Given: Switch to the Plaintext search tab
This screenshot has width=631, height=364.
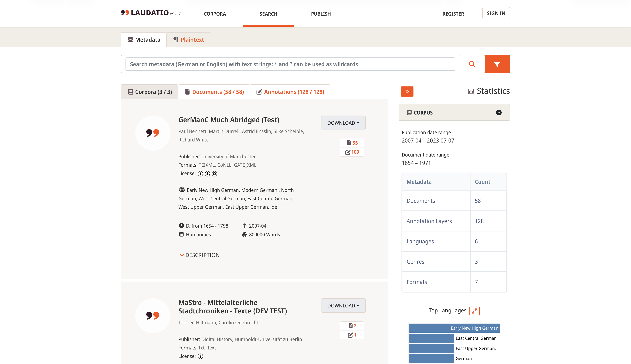Looking at the screenshot, I should click(x=188, y=40).
